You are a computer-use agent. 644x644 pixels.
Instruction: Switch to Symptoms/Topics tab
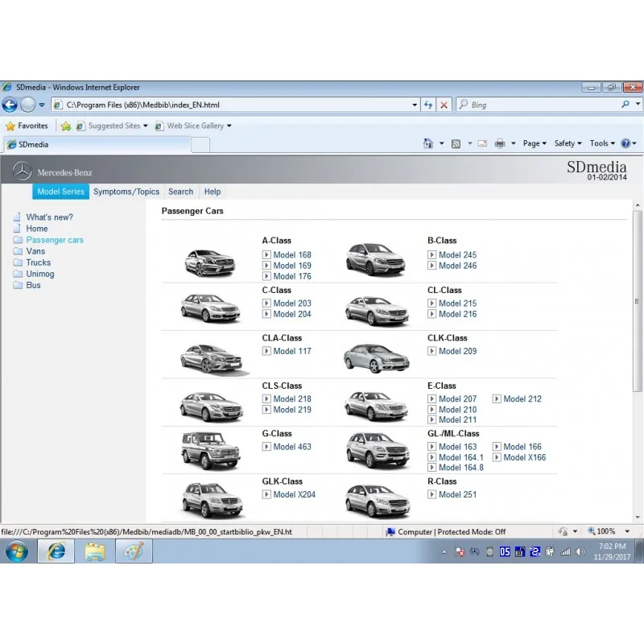(x=126, y=192)
